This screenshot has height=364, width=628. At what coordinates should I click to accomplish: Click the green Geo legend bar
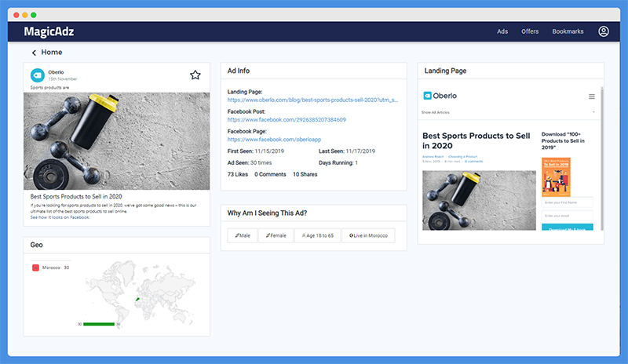[99, 324]
